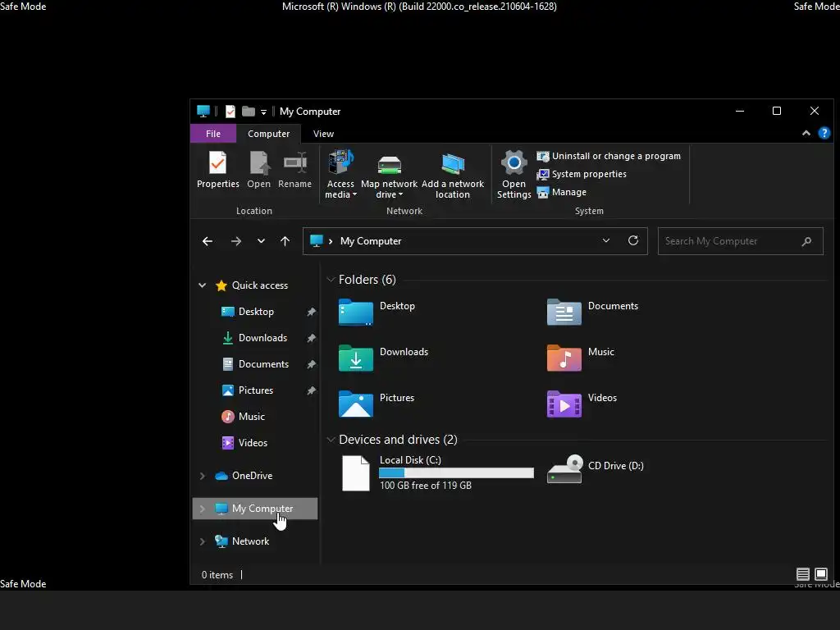840x630 pixels.
Task: Click the Back navigation arrow
Action: [208, 241]
